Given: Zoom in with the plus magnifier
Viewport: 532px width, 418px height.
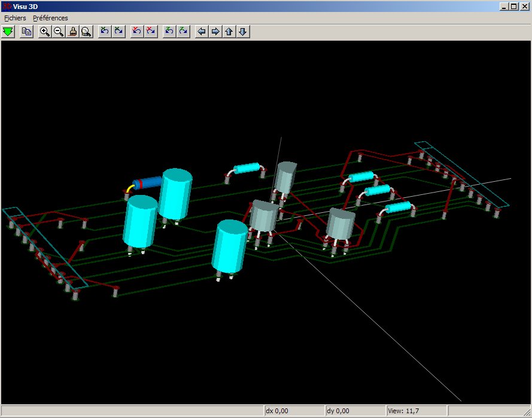Looking at the screenshot, I should [x=45, y=32].
